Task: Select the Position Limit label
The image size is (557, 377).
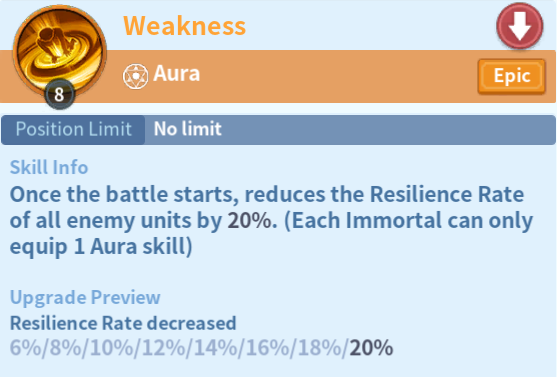Action: pyautogui.click(x=74, y=129)
